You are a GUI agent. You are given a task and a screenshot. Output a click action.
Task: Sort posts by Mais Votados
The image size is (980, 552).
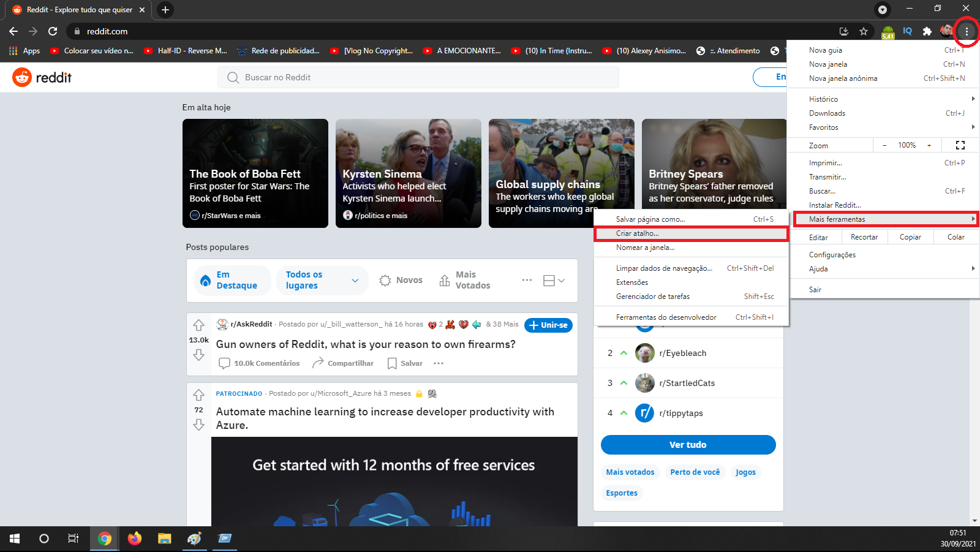pos(465,280)
